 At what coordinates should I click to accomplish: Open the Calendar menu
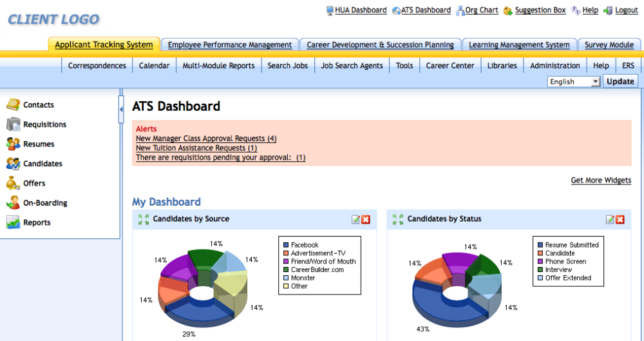(x=154, y=65)
